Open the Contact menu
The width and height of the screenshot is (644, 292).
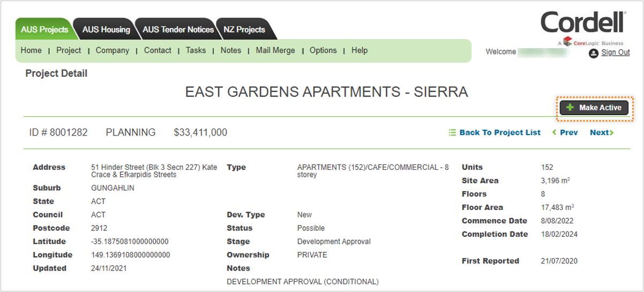pyautogui.click(x=158, y=50)
